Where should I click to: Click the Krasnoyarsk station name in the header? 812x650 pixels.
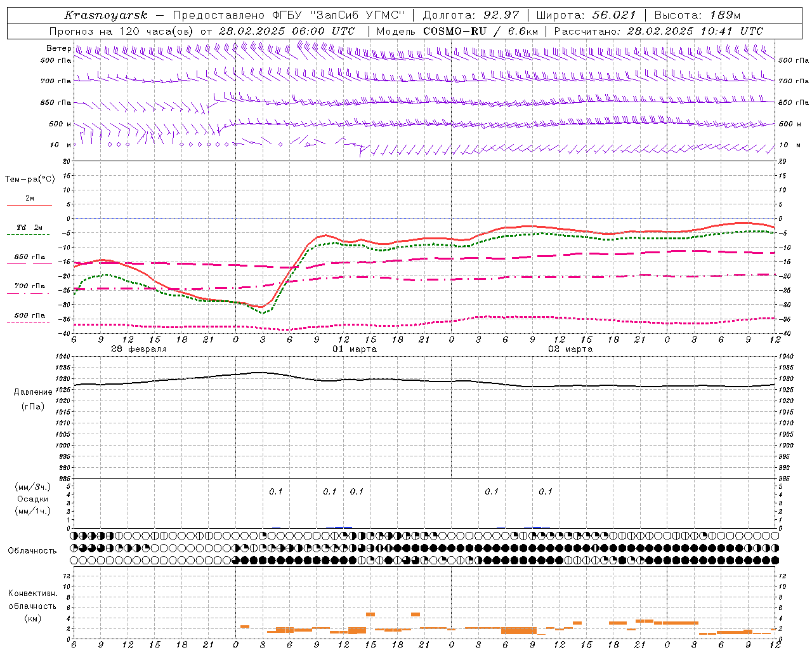pyautogui.click(x=105, y=15)
